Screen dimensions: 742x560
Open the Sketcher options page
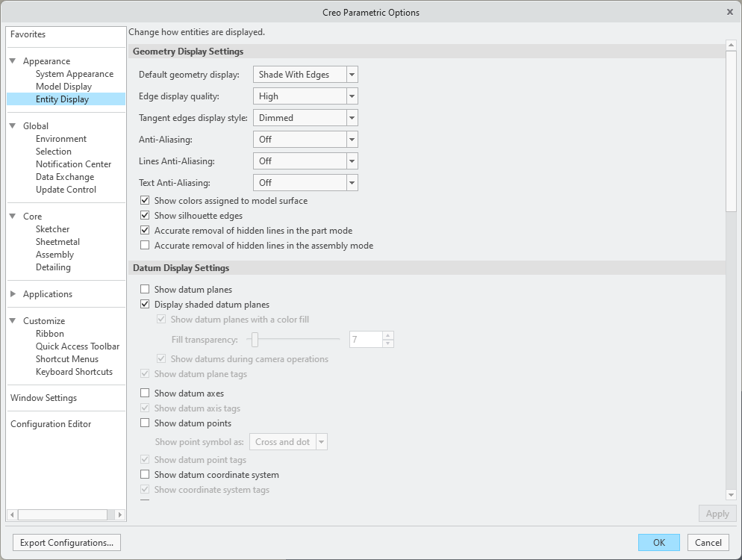pos(52,229)
